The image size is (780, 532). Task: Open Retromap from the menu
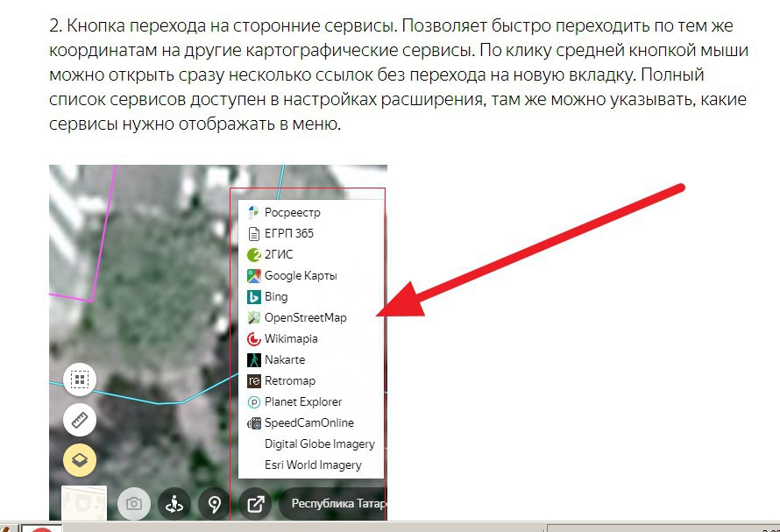311,380
